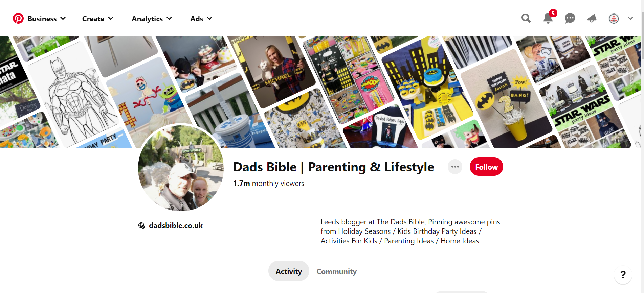644x293 pixels.
Task: Open the question mark help button
Action: coord(623,274)
